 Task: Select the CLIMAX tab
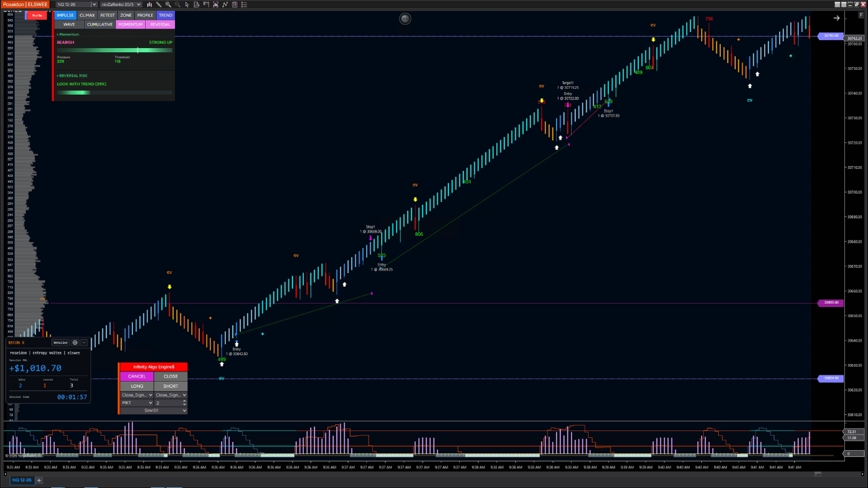pyautogui.click(x=87, y=15)
